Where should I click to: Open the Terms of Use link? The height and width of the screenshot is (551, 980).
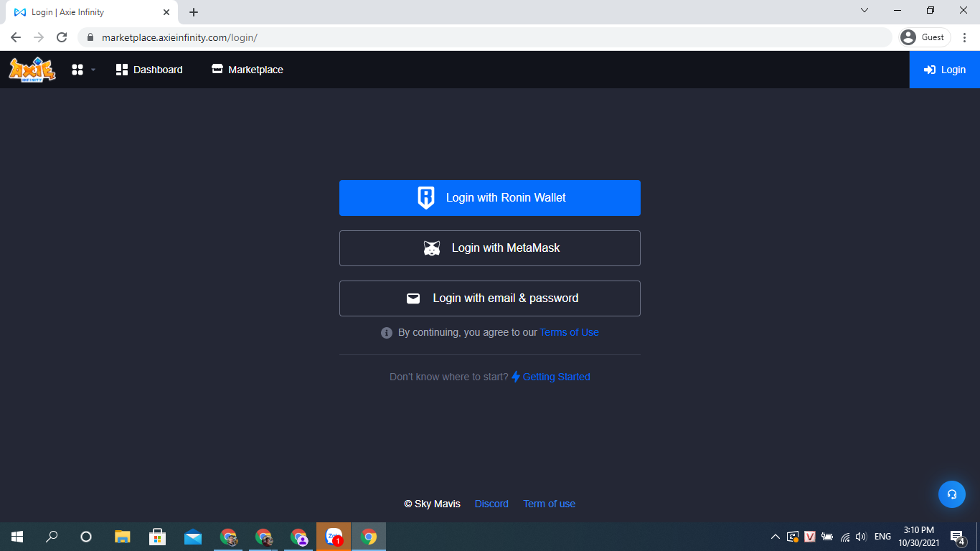pyautogui.click(x=569, y=332)
